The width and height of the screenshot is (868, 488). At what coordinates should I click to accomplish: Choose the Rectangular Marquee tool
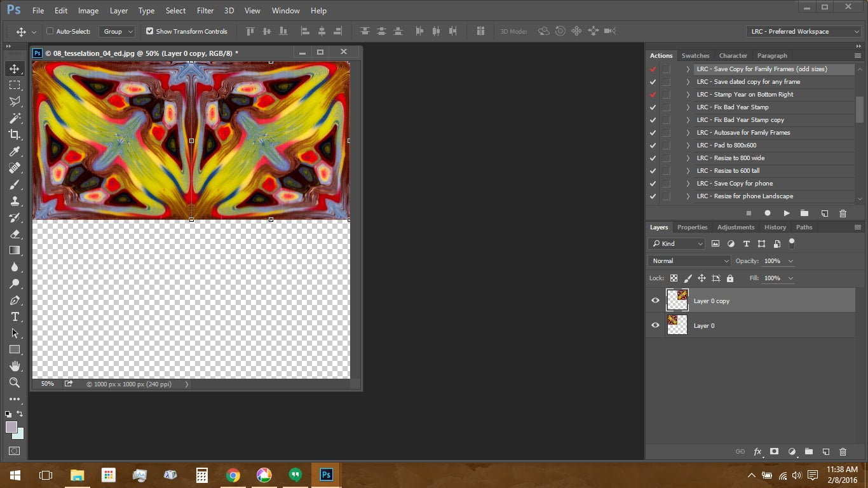tap(14, 85)
